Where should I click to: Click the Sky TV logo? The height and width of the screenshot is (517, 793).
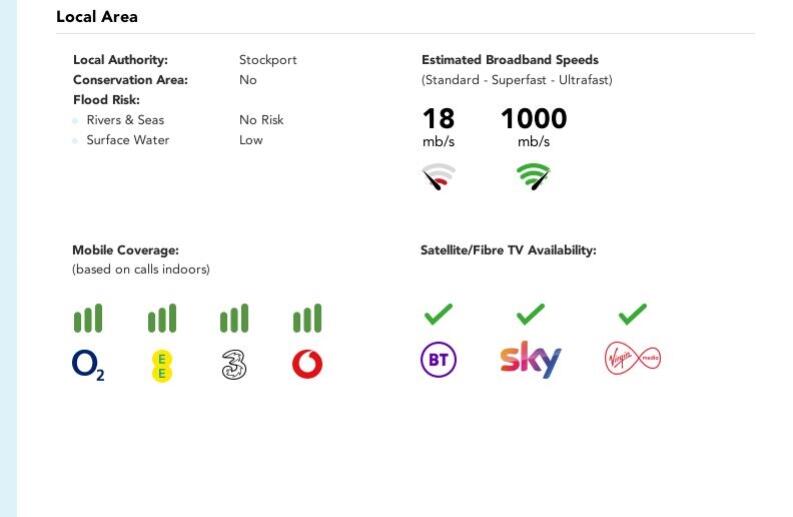tap(530, 360)
